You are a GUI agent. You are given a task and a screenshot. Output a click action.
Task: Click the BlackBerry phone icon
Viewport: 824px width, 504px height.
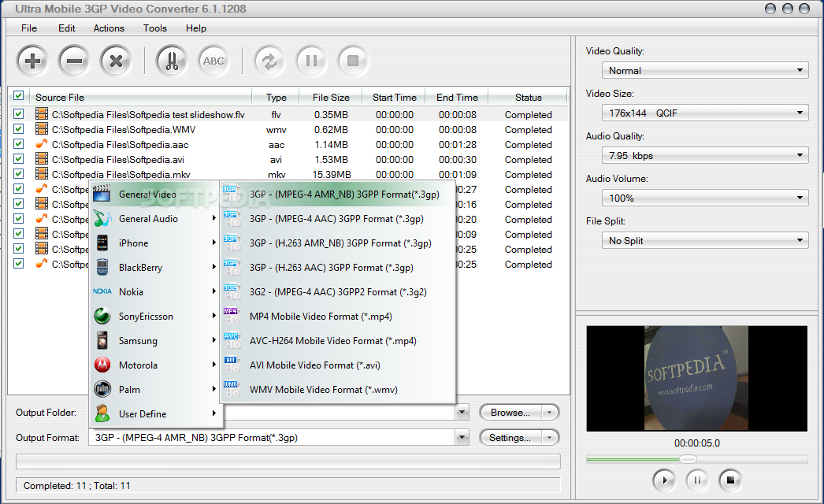[x=102, y=268]
